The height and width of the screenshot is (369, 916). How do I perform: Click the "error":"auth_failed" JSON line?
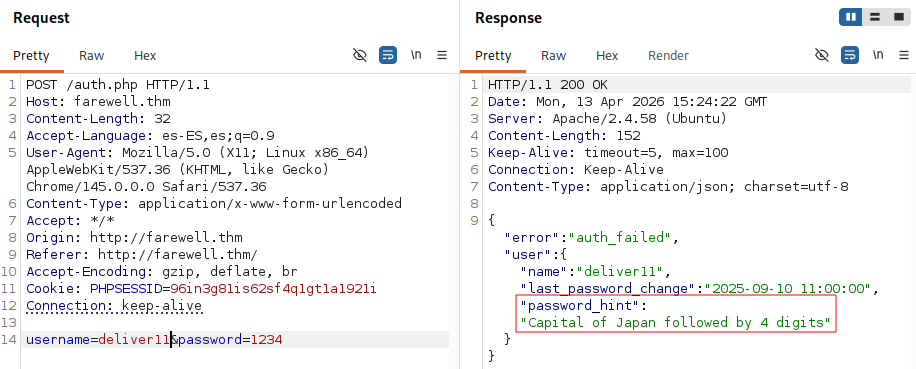click(x=592, y=238)
